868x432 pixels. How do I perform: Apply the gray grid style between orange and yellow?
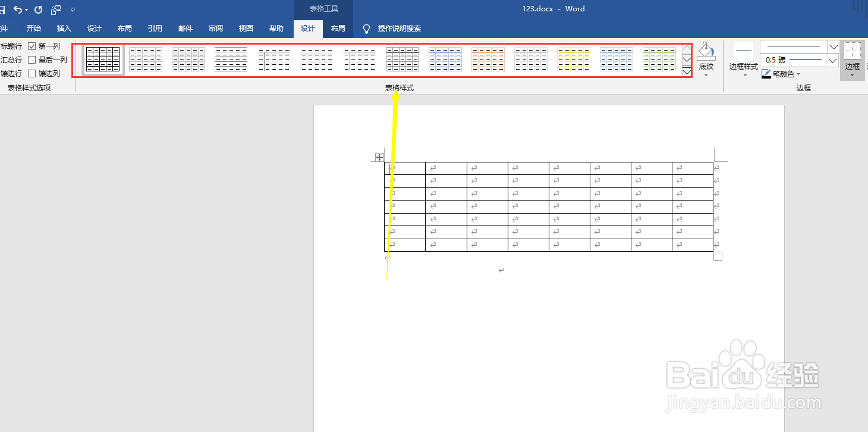tap(531, 60)
